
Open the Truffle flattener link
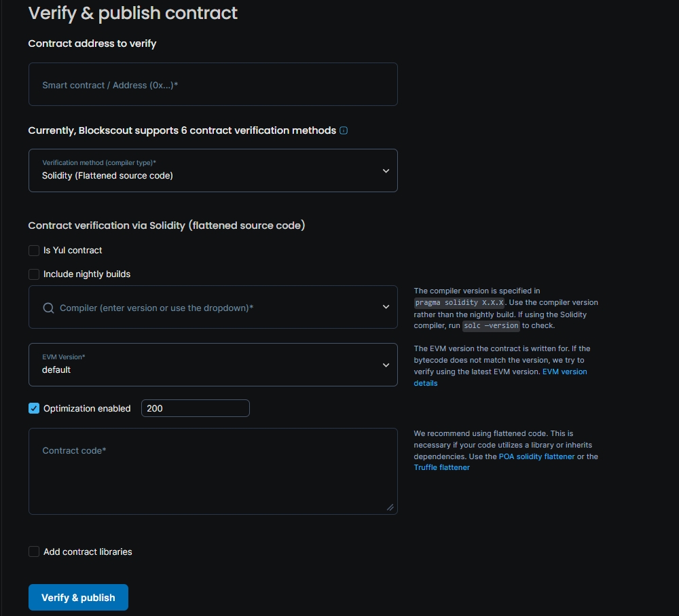[x=441, y=467]
